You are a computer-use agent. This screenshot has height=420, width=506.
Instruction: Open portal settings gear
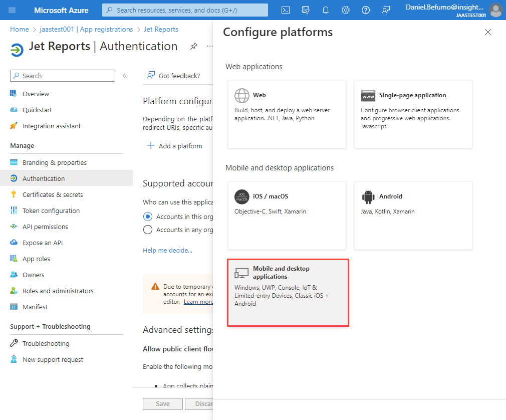(346, 10)
